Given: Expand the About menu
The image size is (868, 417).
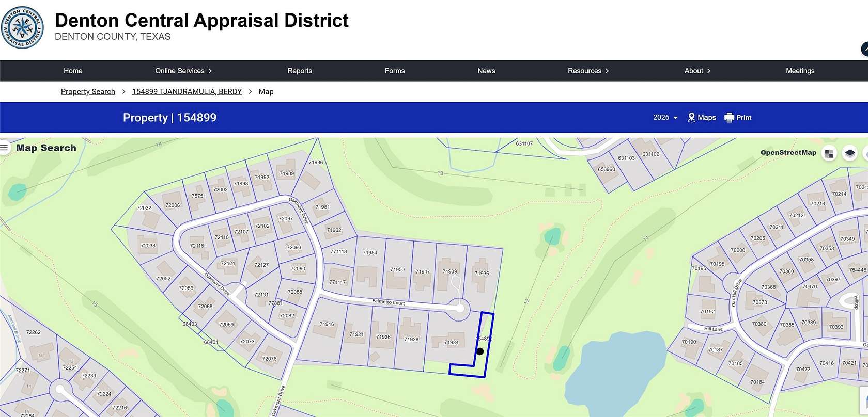Looking at the screenshot, I should (698, 71).
